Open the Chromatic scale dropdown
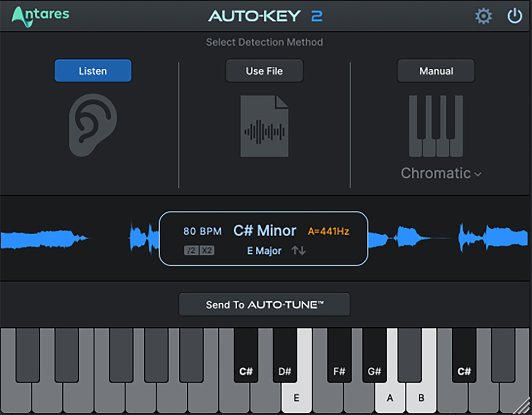Screen dimensions: 532x415 pyautogui.click(x=441, y=173)
